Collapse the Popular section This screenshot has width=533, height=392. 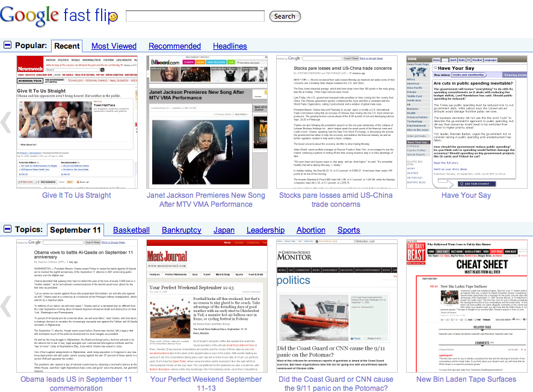[x=7, y=45]
